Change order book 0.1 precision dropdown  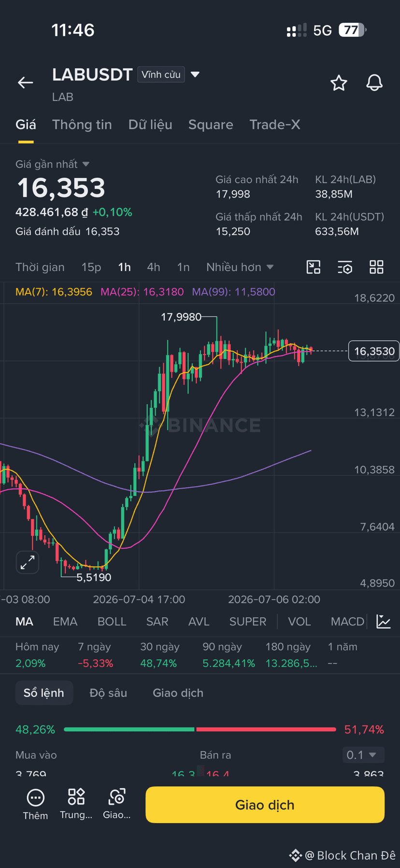tap(362, 754)
